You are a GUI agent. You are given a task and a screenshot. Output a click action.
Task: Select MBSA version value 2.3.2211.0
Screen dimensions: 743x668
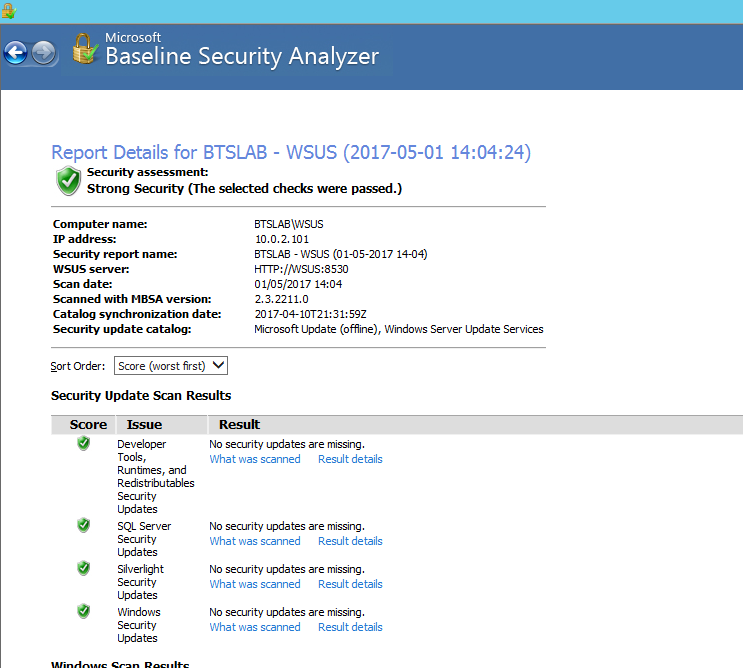coord(281,299)
